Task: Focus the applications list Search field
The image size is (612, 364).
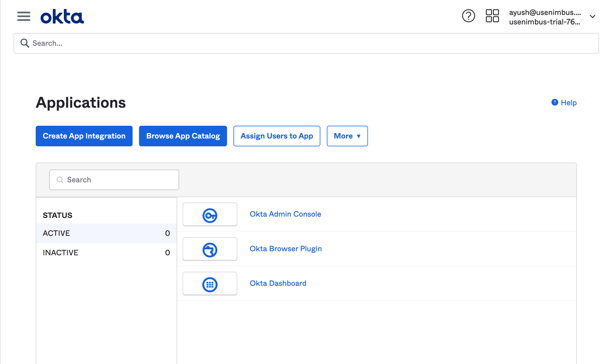Action: pos(114,180)
